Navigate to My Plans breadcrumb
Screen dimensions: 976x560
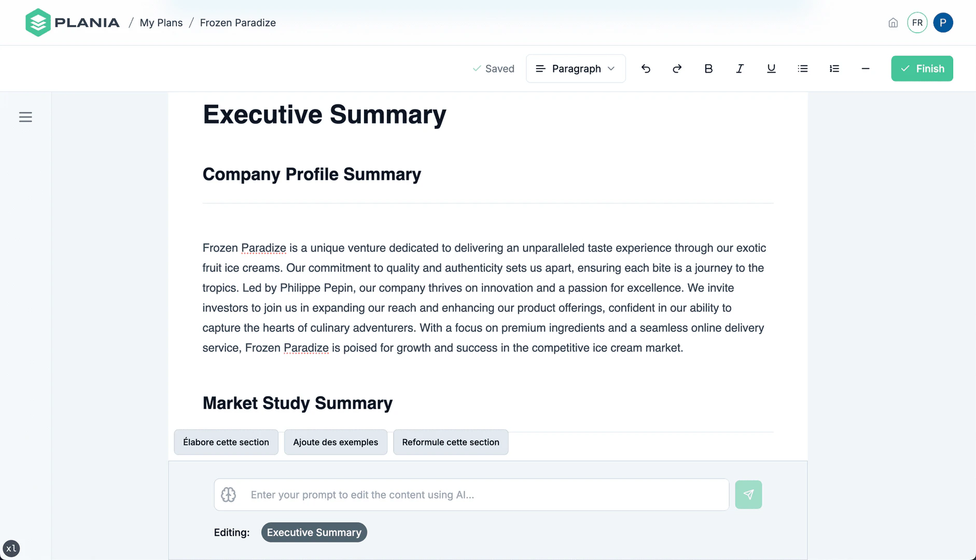[x=160, y=22]
